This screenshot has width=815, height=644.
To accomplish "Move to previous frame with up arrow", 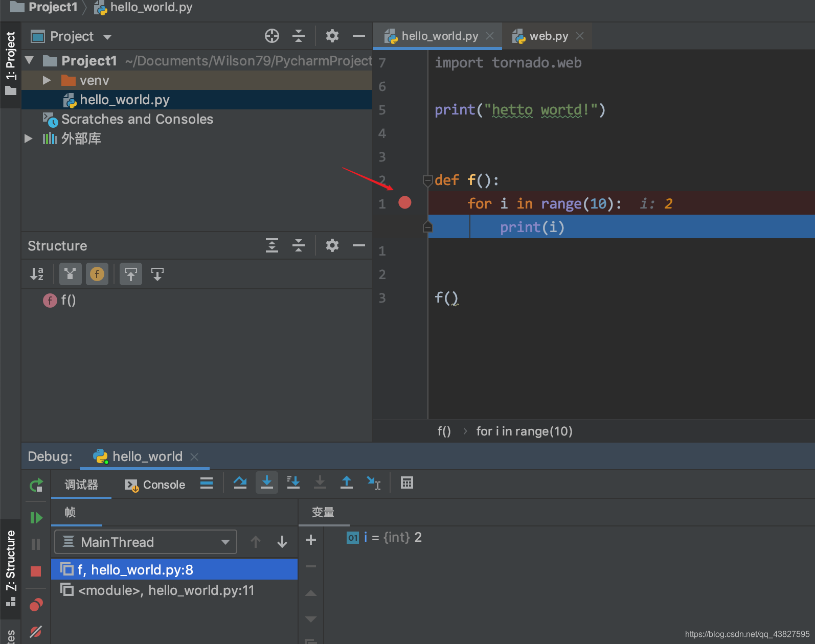I will [256, 542].
